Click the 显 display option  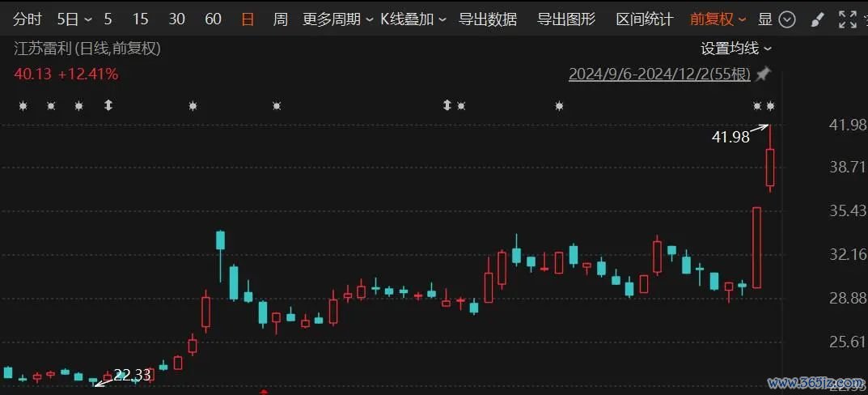coord(765,19)
